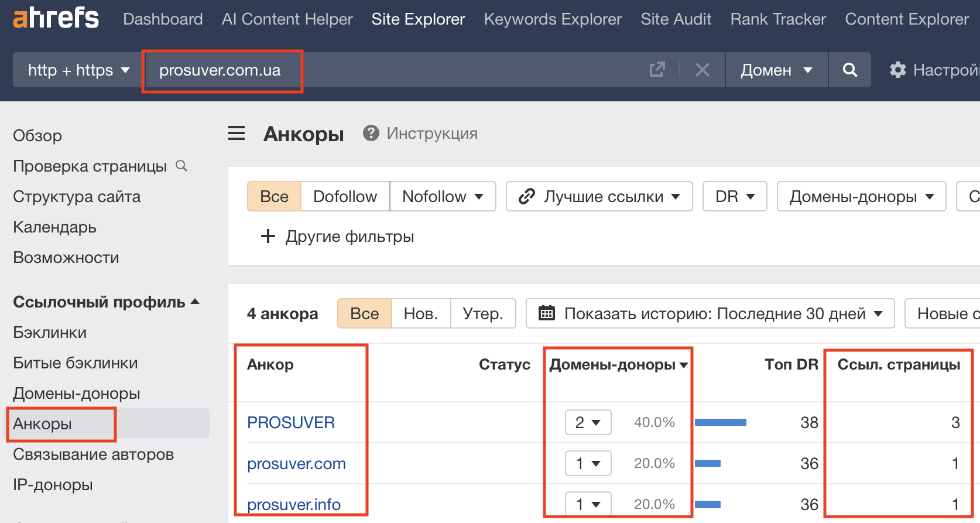Open the Dashboard tab
The height and width of the screenshot is (523, 980).
point(163,19)
